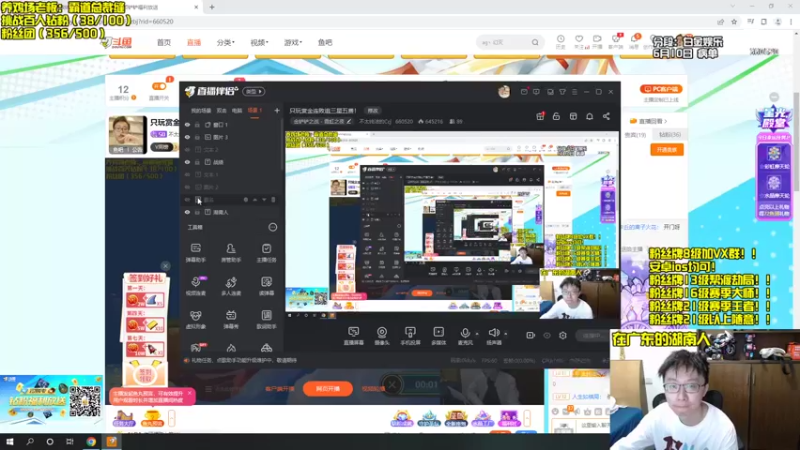Toggle the 直播开关 switch on the web page
Image resolution: width=800 pixels, height=450 pixels.
tap(159, 86)
